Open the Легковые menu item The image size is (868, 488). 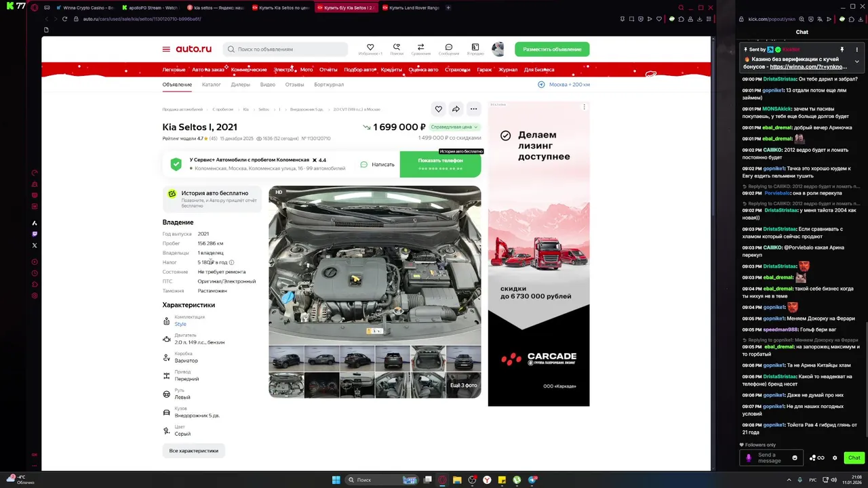pyautogui.click(x=174, y=70)
